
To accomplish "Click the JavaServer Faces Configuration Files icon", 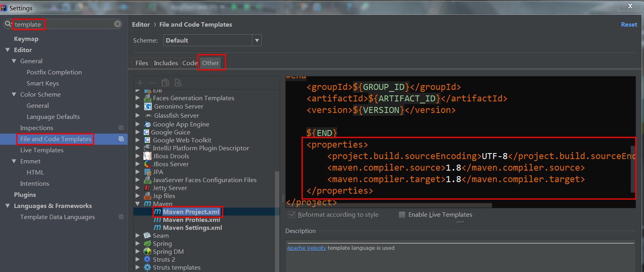I will click(x=147, y=180).
